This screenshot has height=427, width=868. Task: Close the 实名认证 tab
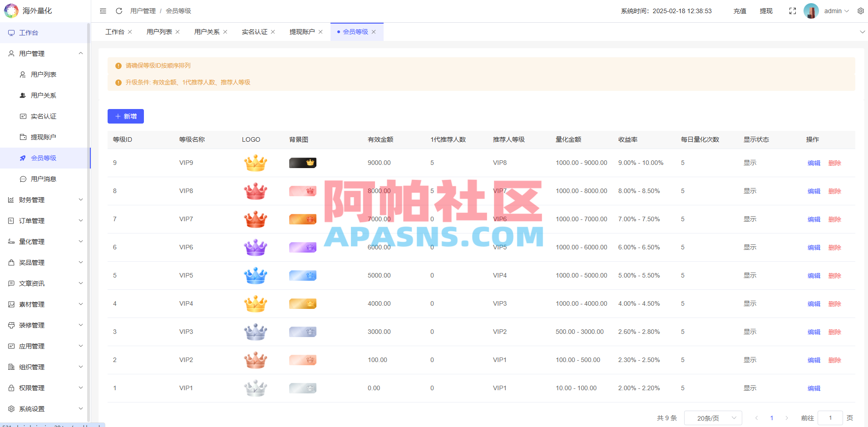[272, 31]
